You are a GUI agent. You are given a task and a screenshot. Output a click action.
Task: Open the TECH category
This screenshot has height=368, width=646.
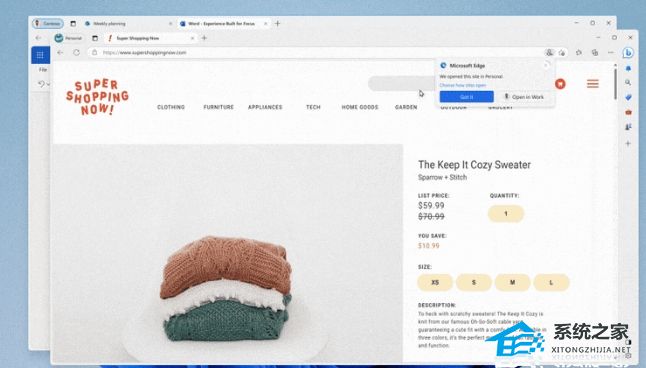(313, 107)
